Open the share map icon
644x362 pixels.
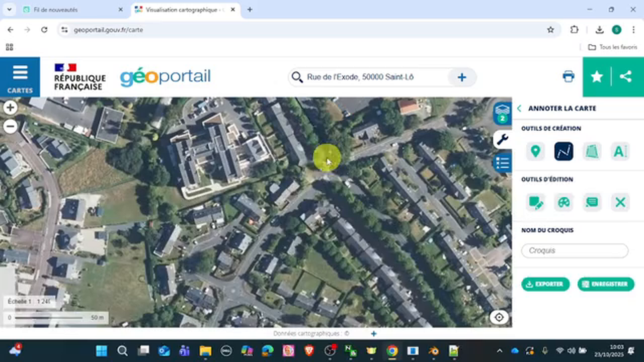[625, 76]
